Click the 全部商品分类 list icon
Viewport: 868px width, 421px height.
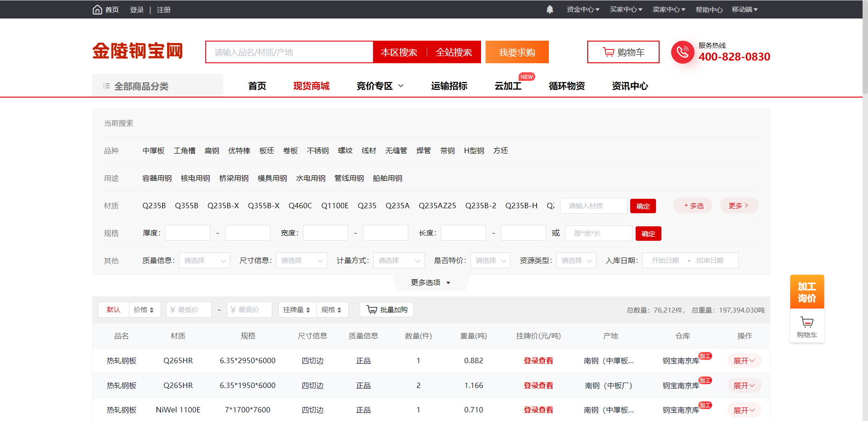106,86
